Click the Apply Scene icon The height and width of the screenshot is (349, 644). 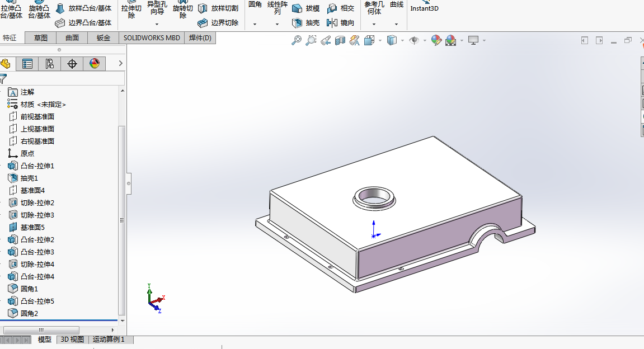tap(451, 40)
